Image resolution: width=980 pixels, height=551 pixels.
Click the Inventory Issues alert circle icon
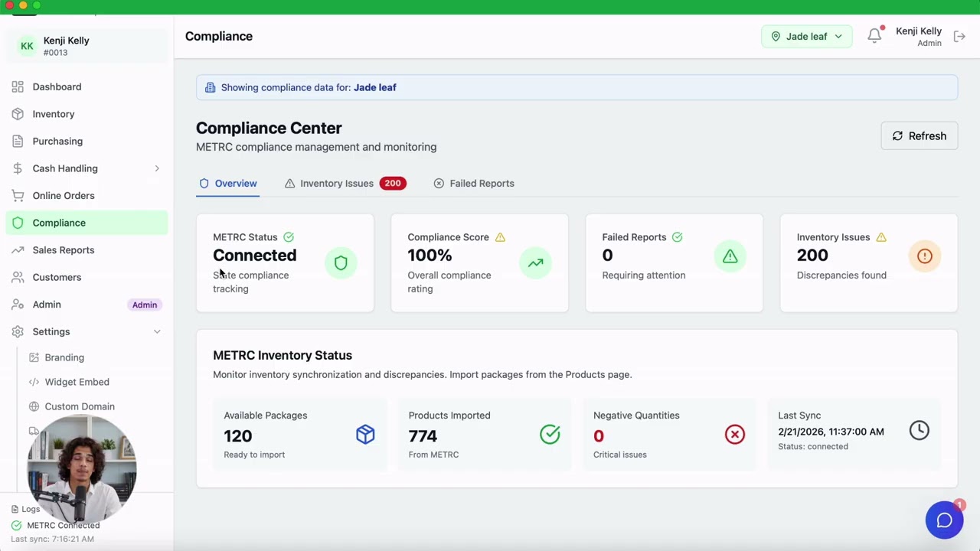pos(924,256)
